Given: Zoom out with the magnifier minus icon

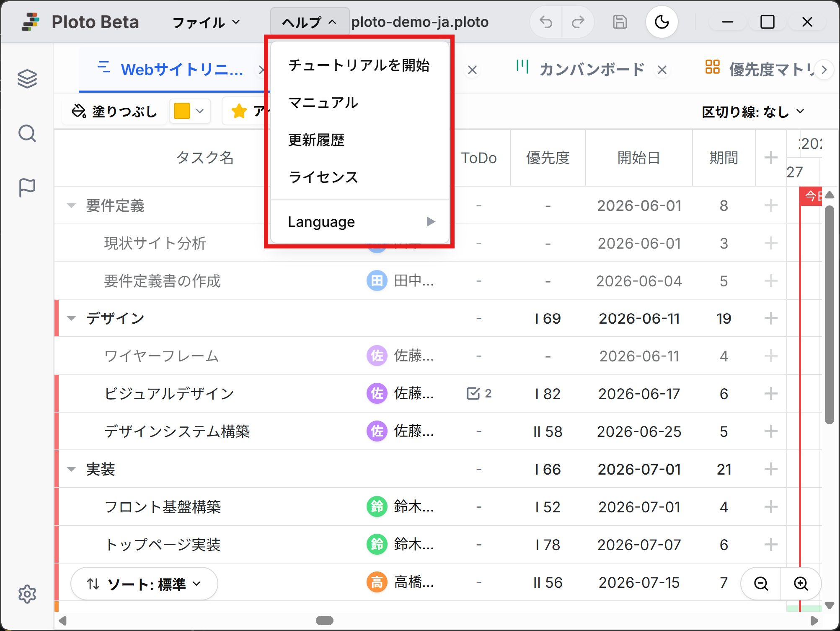Looking at the screenshot, I should click(761, 583).
